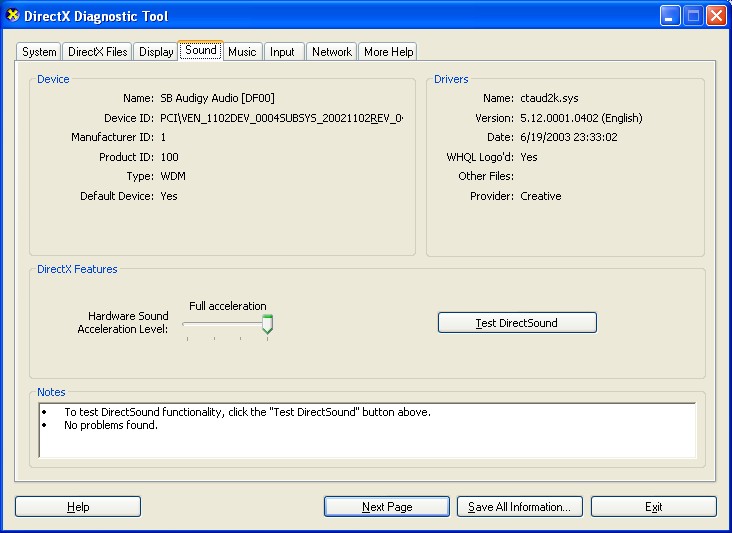732x533 pixels.
Task: Click the 'DirectX Diagnostic Tool' title bar text
Action: point(96,16)
